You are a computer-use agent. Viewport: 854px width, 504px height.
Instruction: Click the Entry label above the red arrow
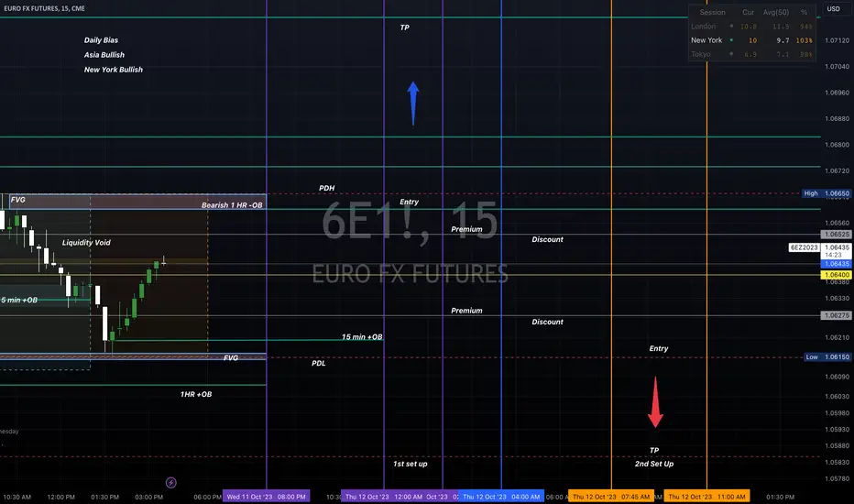pyautogui.click(x=659, y=349)
